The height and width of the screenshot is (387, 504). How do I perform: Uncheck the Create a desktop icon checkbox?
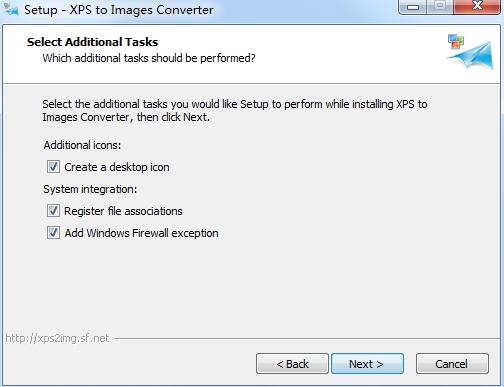53,167
